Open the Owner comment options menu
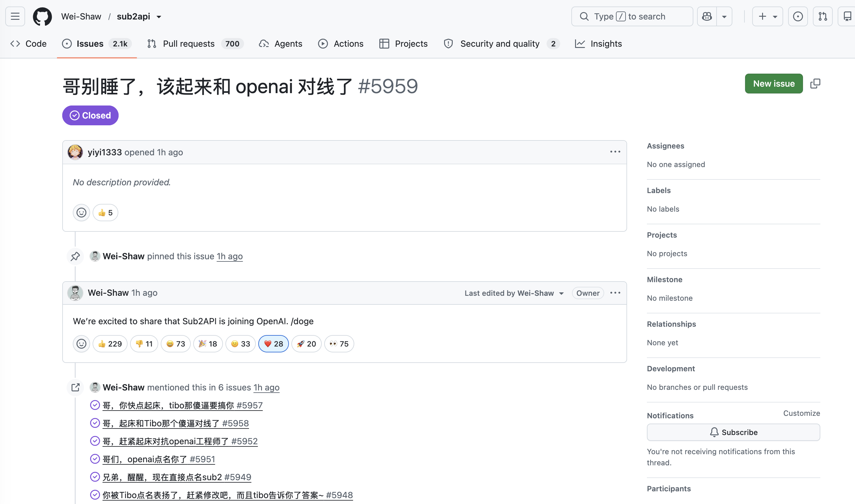 [615, 293]
